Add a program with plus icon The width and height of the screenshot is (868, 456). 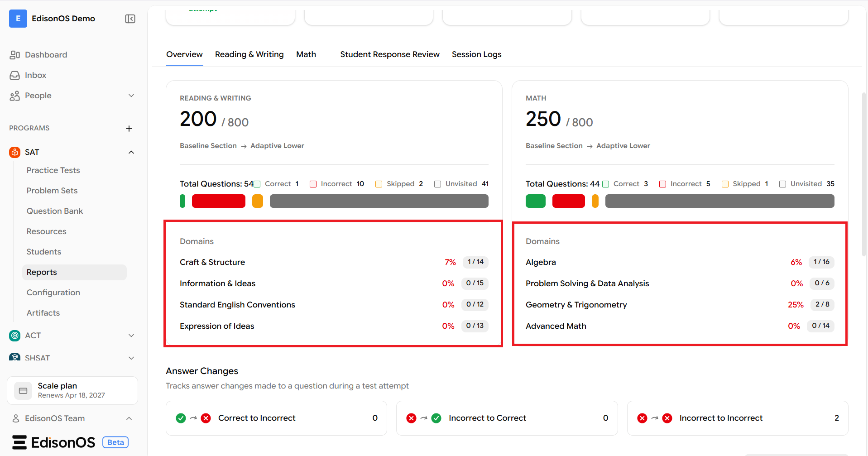coord(129,129)
